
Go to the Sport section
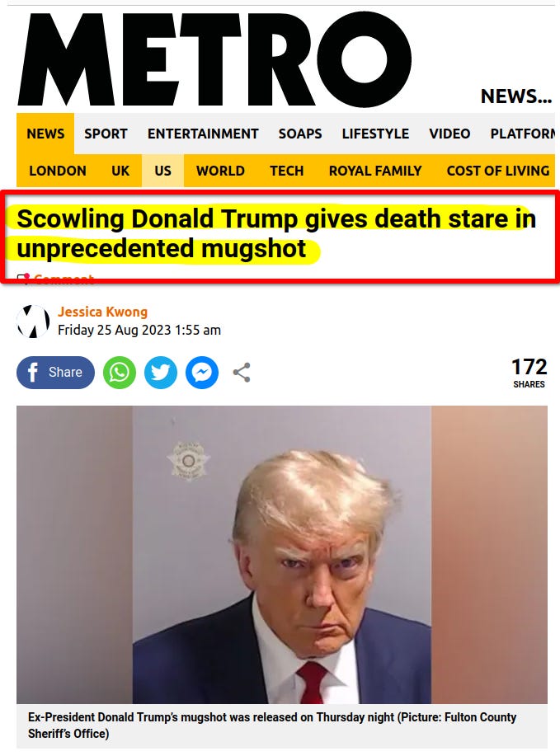coord(106,134)
